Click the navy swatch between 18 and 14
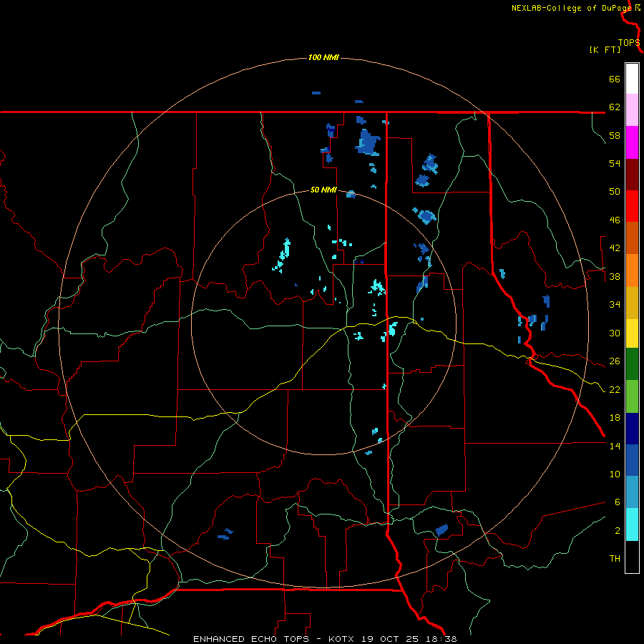 (x=632, y=429)
